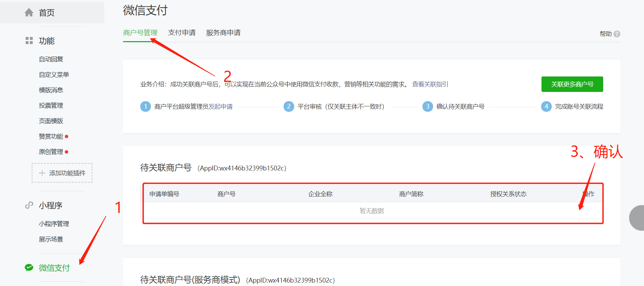Click the 企业全称 column header
The width and height of the screenshot is (644, 286).
point(320,194)
